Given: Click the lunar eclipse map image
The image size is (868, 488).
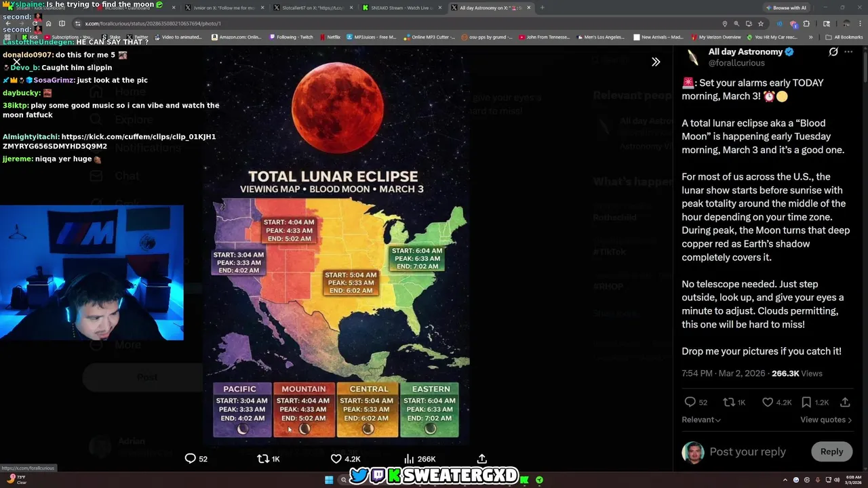Looking at the screenshot, I should (x=336, y=244).
